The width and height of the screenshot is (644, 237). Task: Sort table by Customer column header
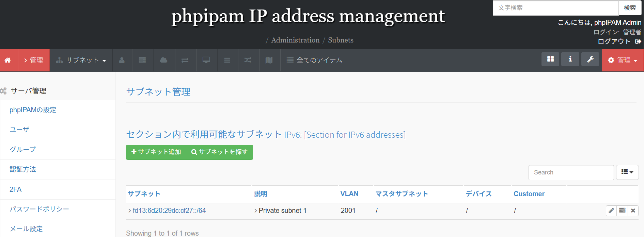(x=529, y=194)
